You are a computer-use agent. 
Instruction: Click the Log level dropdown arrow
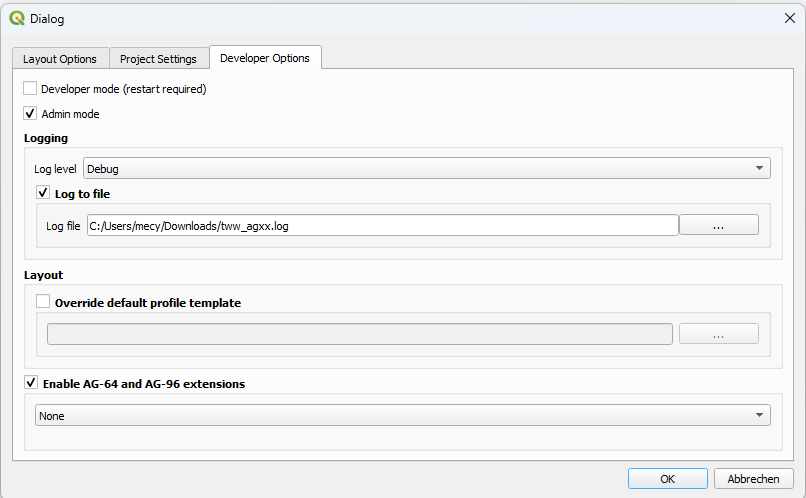point(759,169)
